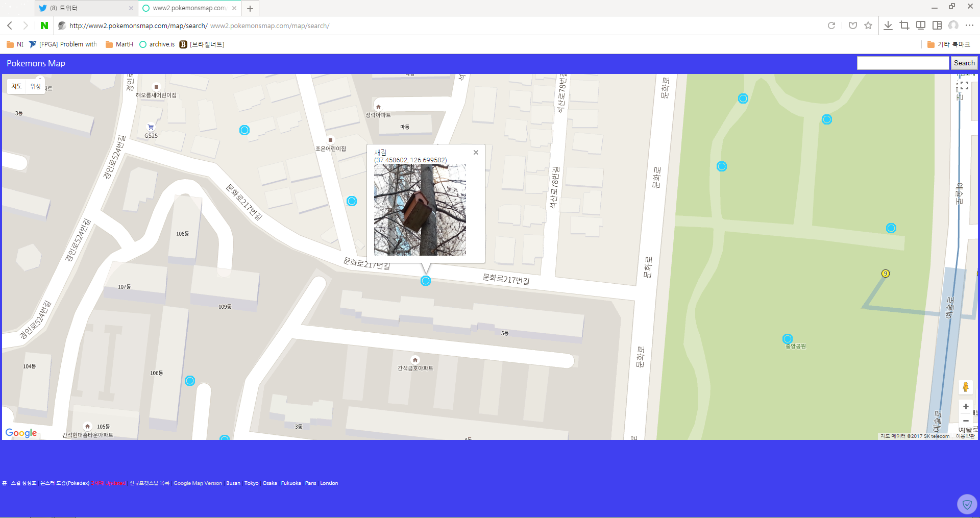The image size is (980, 518).
Task: Switch to the 트위터 browser tab
Action: pyautogui.click(x=84, y=8)
